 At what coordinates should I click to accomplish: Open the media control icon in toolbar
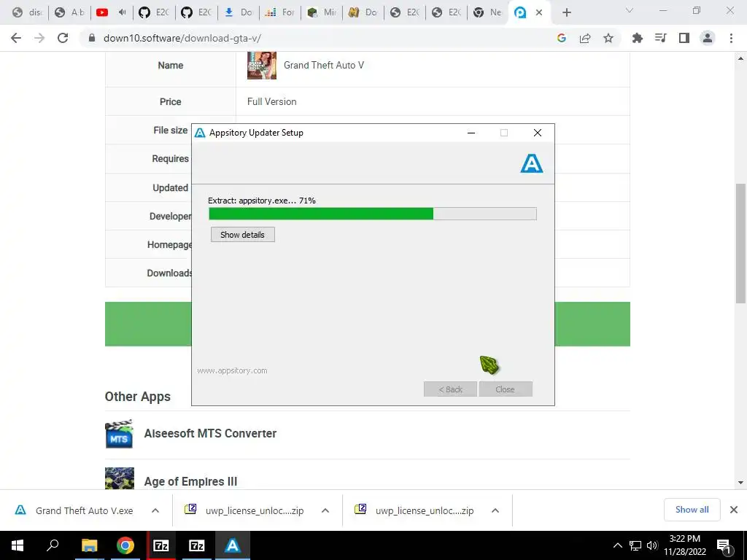click(660, 38)
